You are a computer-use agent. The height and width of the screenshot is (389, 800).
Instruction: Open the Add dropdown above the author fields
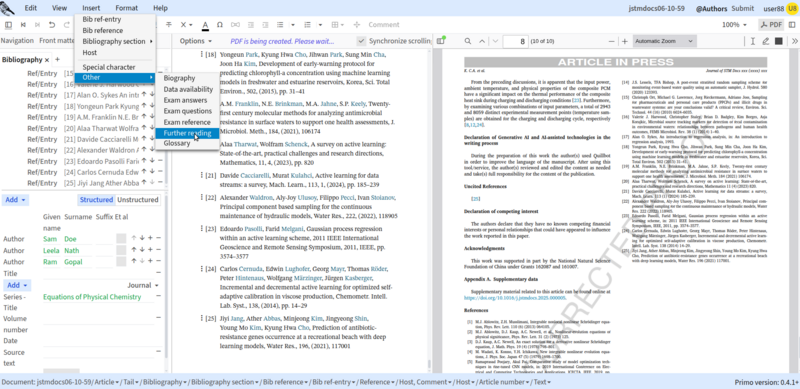click(16, 200)
